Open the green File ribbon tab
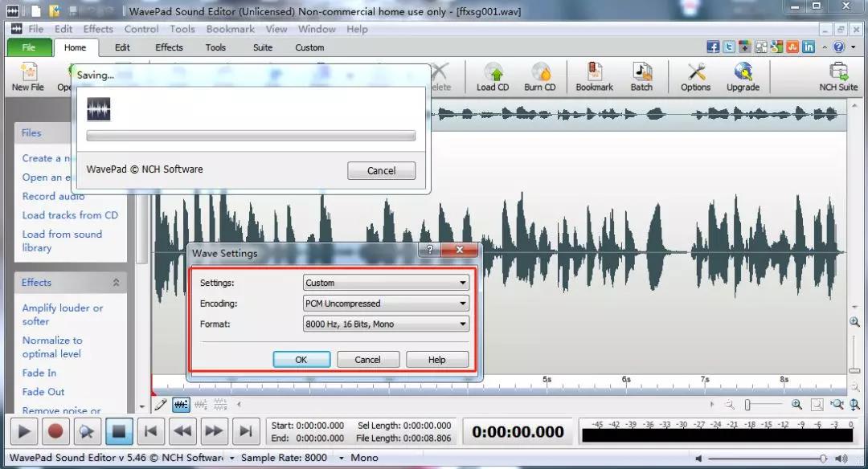868x469 pixels. [29, 47]
